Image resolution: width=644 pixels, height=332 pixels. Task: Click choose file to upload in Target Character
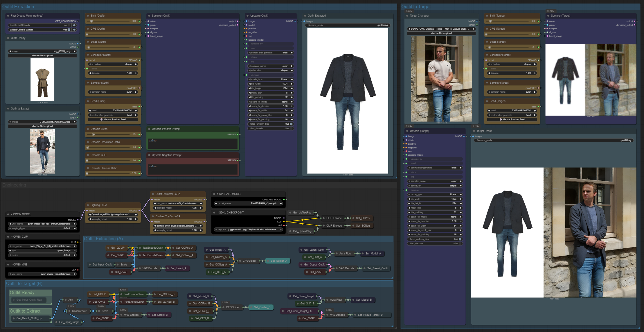[441, 33]
